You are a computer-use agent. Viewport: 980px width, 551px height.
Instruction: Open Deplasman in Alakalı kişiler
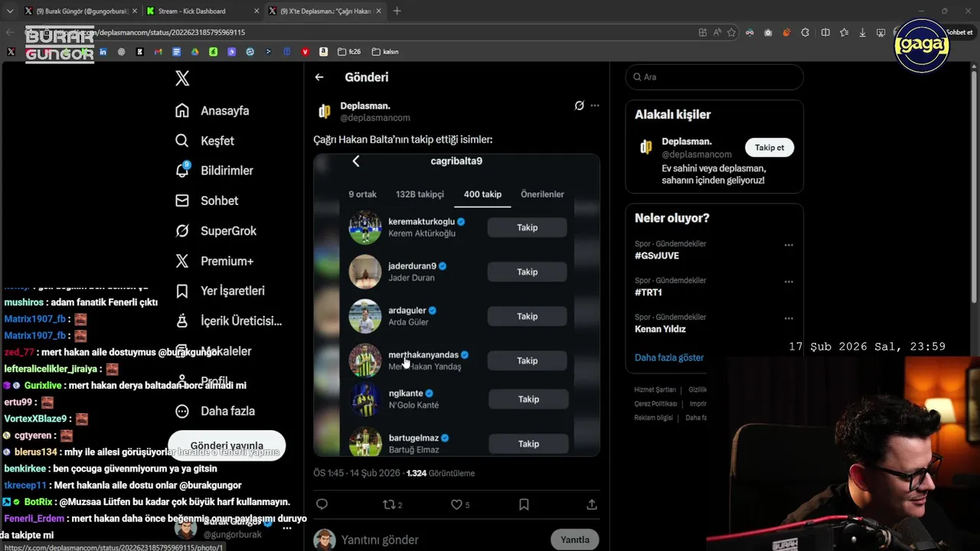pos(687,142)
